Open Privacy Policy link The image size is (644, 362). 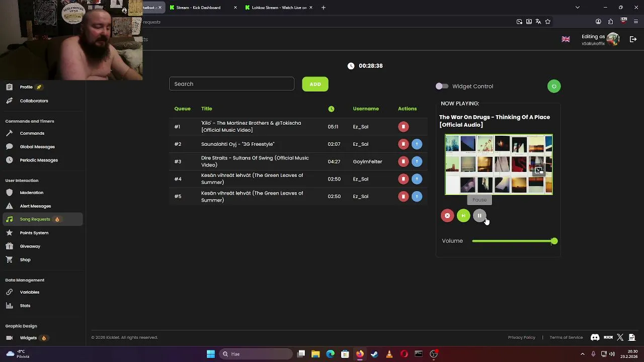tap(522, 337)
